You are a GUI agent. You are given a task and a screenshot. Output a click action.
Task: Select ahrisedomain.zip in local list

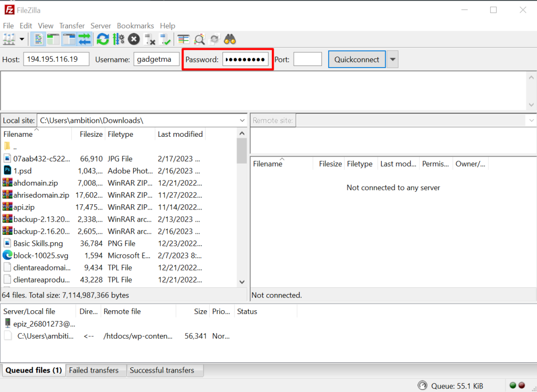click(41, 195)
